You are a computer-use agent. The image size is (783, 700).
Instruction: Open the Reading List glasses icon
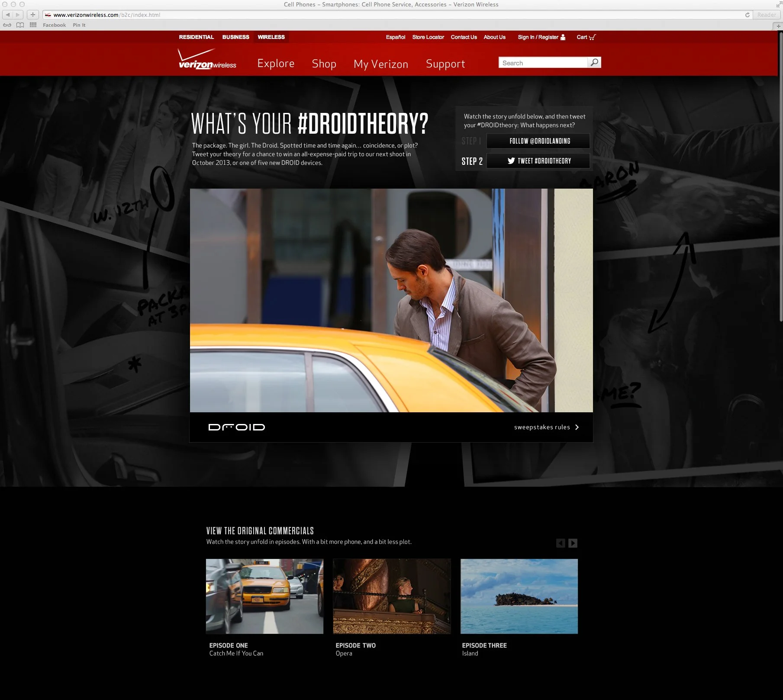point(7,25)
